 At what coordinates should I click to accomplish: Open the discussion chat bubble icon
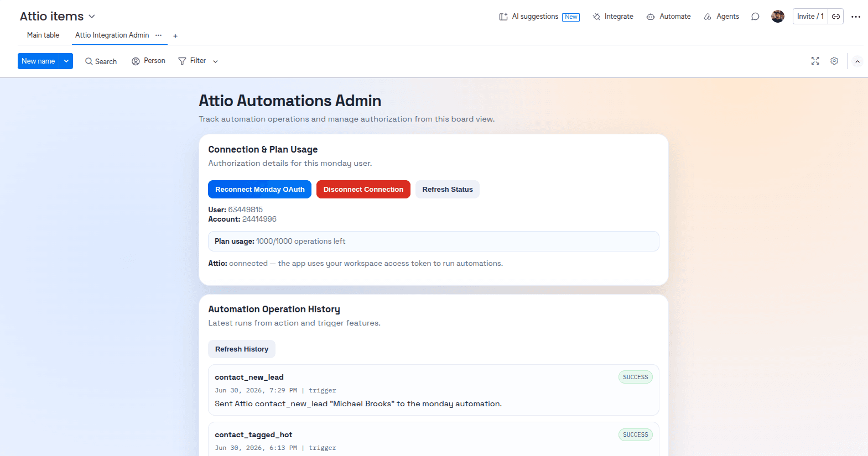pyautogui.click(x=755, y=17)
